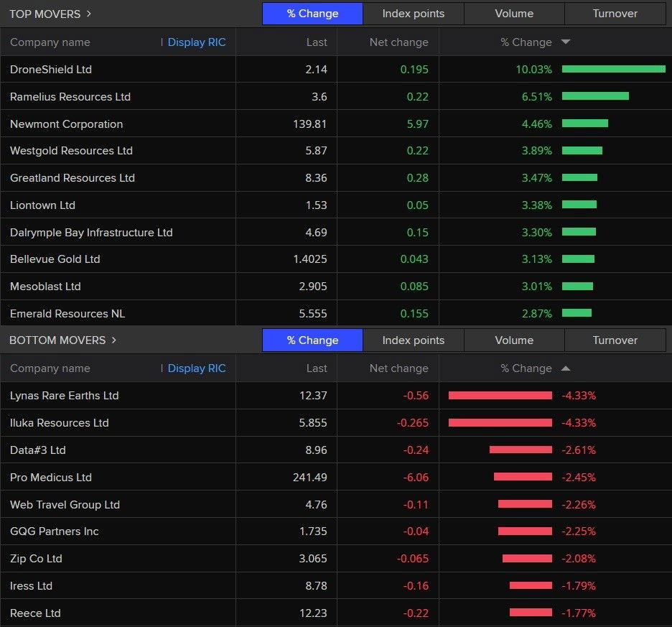Toggle Display RIC in the Top Movers table
This screenshot has height=627, width=672.
pos(196,42)
